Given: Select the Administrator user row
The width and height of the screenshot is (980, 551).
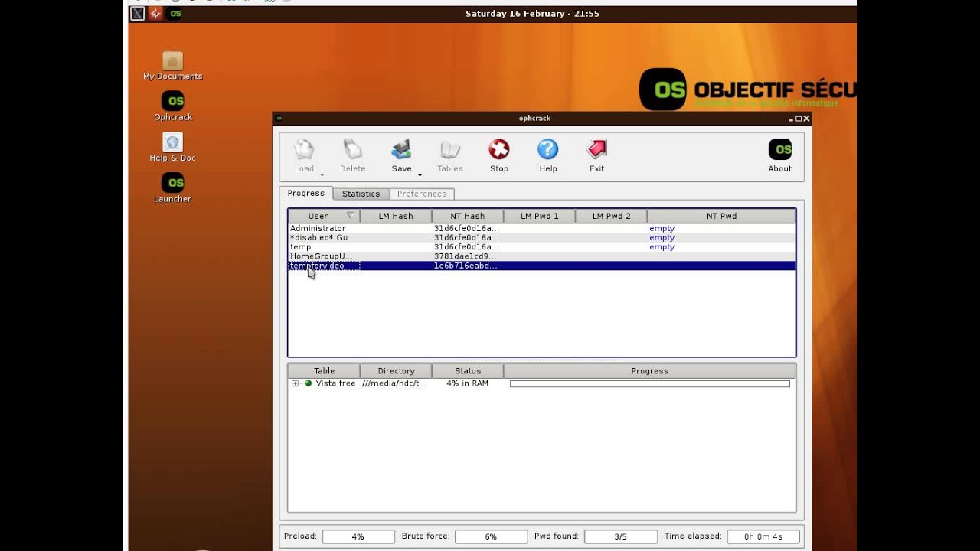Looking at the screenshot, I should click(x=542, y=228).
